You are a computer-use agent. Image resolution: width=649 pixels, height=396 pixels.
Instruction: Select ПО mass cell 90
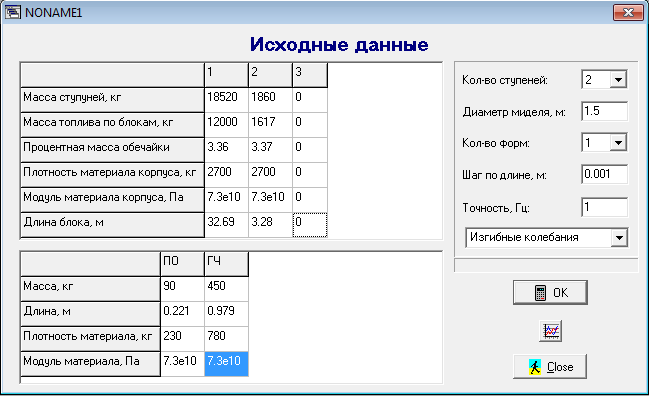point(182,288)
